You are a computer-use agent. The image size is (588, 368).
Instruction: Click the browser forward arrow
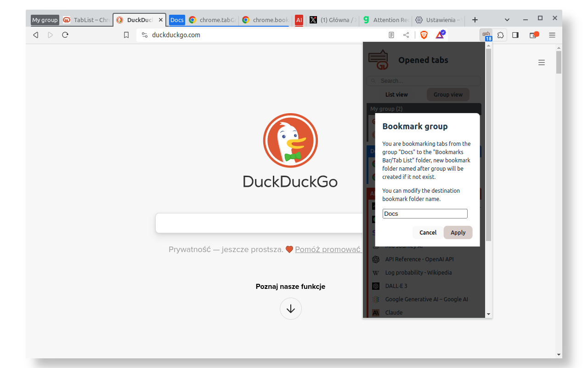click(x=51, y=35)
